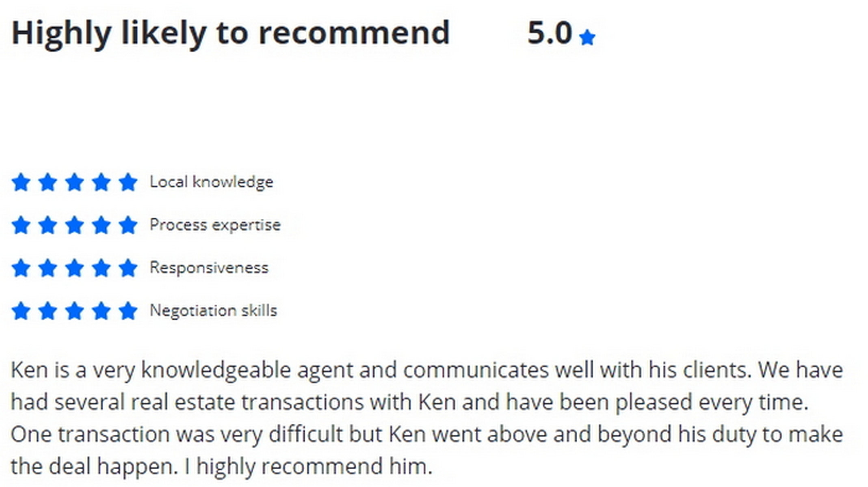Click the "Local knowledge" label

tap(211, 182)
